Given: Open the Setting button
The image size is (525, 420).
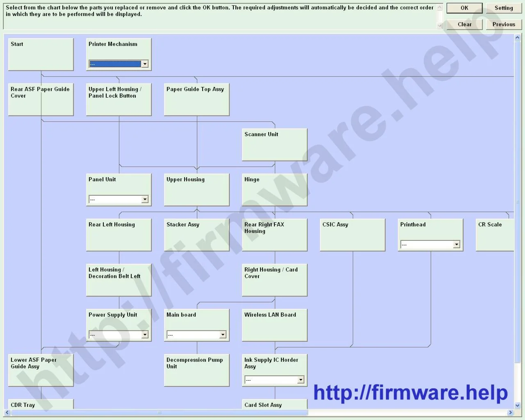Looking at the screenshot, I should [504, 8].
